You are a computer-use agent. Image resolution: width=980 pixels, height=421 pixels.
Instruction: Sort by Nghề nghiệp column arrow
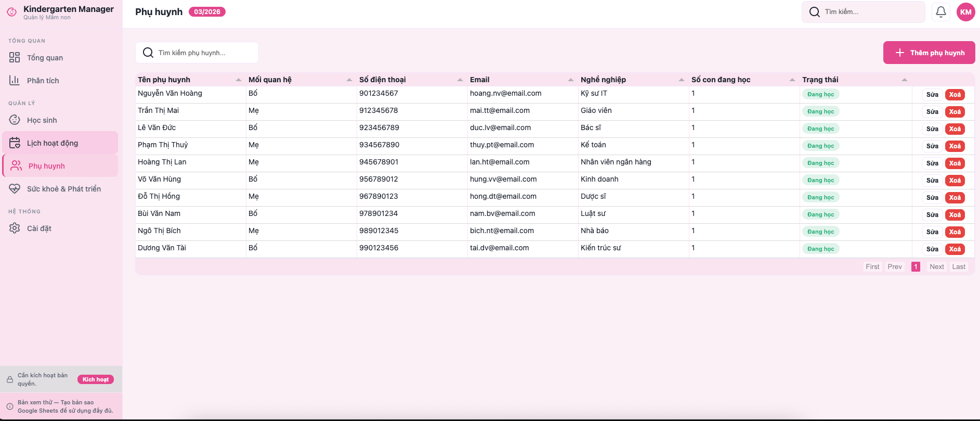(682, 80)
